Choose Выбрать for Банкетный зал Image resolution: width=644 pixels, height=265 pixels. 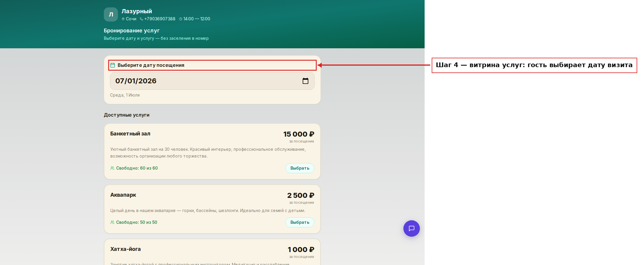tap(300, 168)
